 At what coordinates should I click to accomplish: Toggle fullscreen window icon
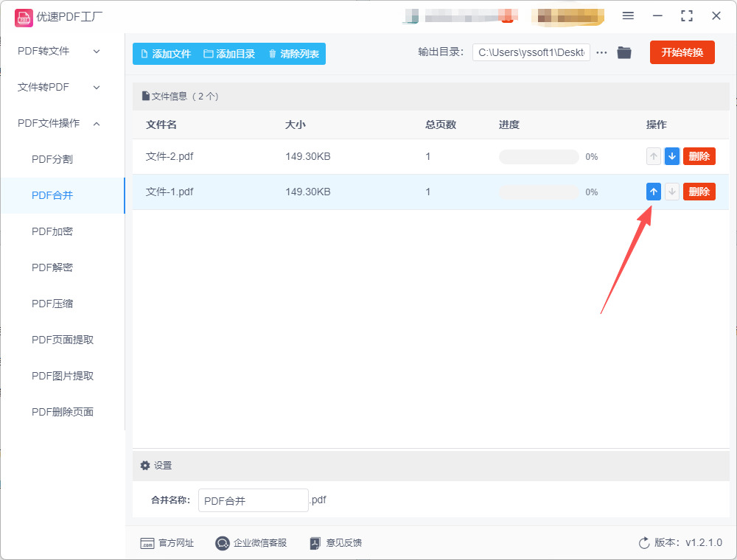(x=687, y=16)
